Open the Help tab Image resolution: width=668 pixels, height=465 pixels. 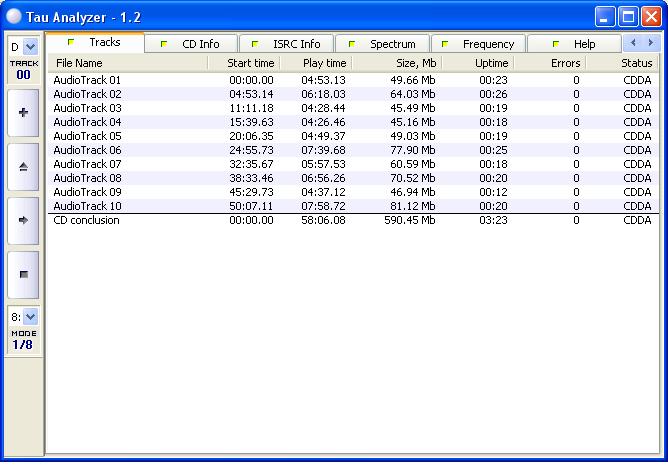[x=576, y=44]
